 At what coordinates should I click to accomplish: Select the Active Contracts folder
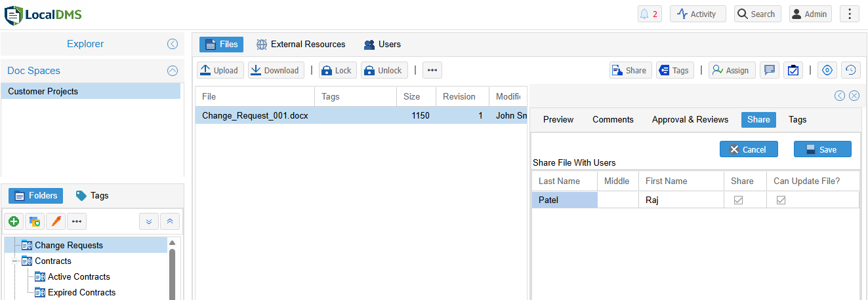click(x=79, y=276)
